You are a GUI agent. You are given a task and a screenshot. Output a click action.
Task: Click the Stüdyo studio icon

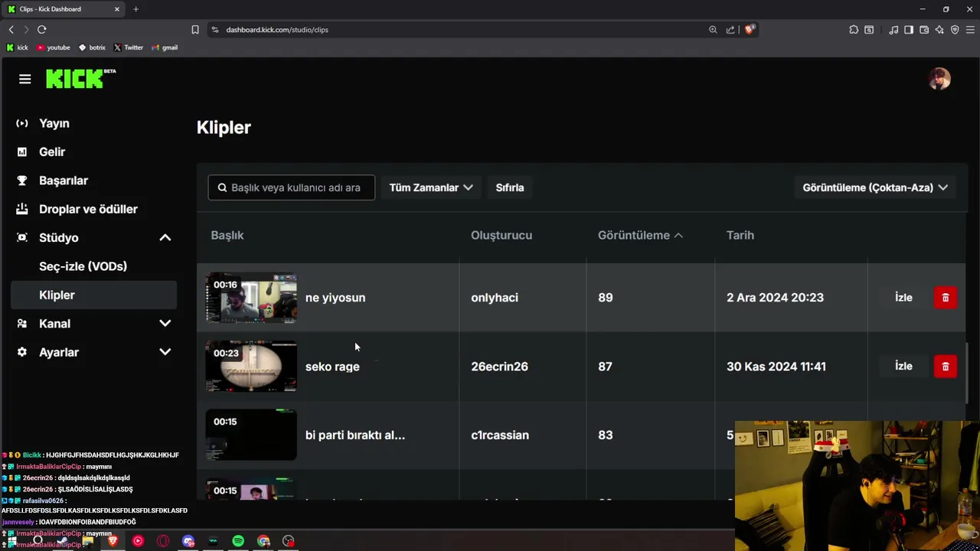pyautogui.click(x=22, y=237)
